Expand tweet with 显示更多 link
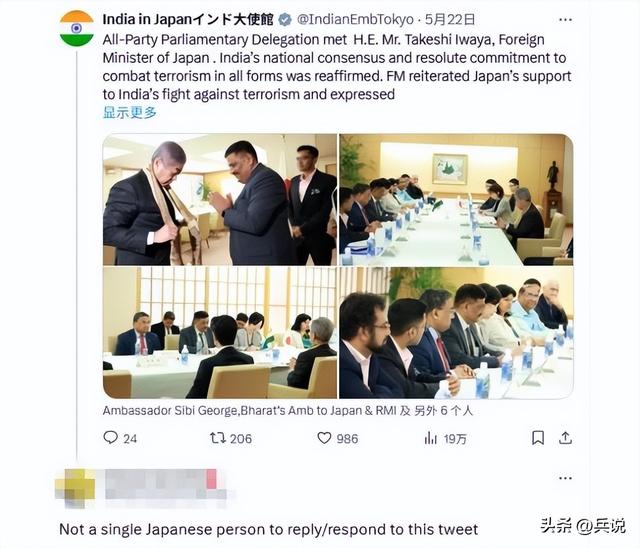This screenshot has width=640, height=548. pos(129,112)
